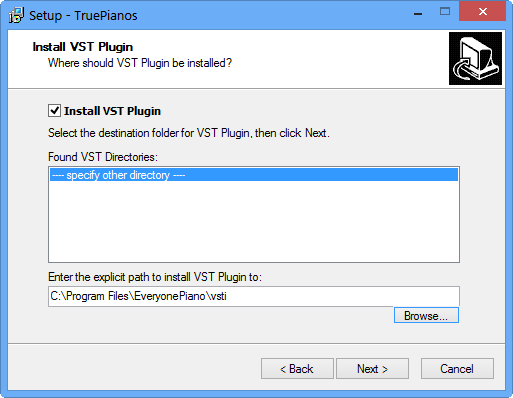Focus the explicit VST path text field
Image resolution: width=513 pixels, height=398 pixels.
point(254,296)
